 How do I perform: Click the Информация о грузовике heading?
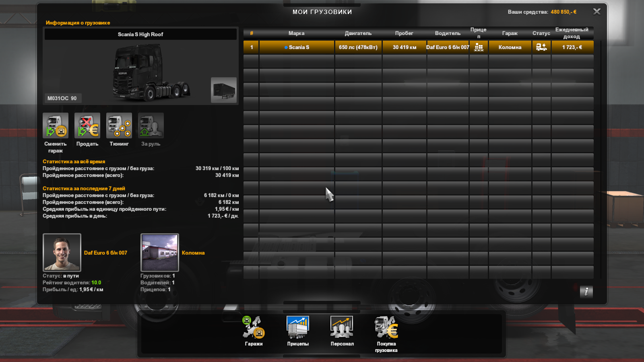click(x=78, y=23)
